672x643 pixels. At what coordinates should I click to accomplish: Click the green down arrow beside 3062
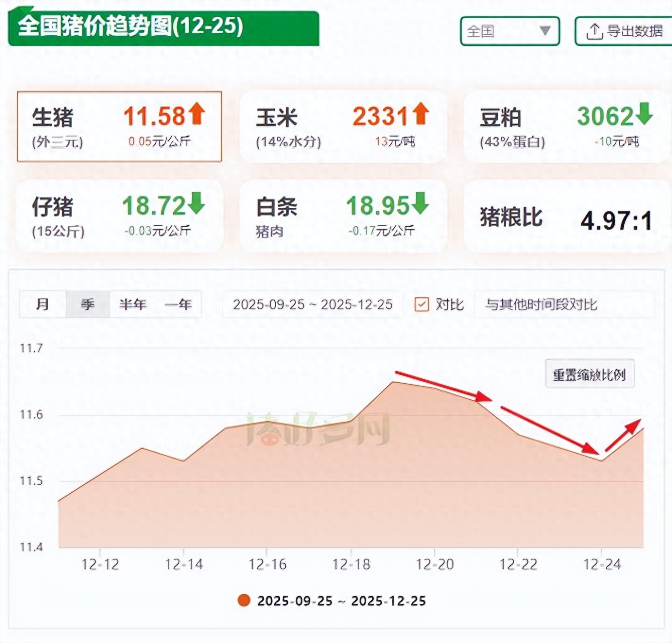click(644, 114)
